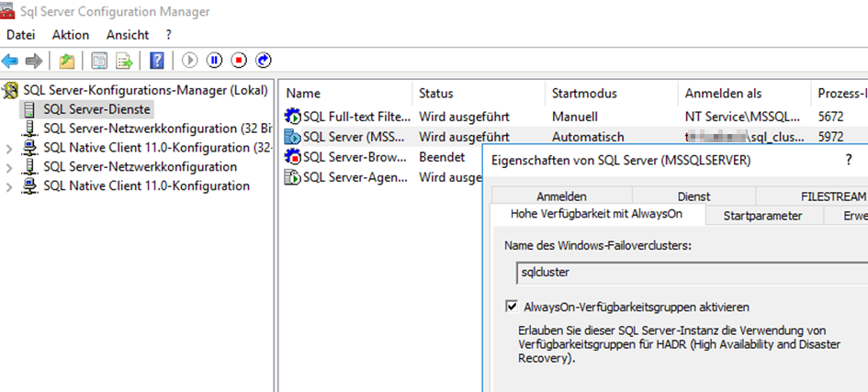The image size is (868, 392).
Task: Click the up-one-level folder icon
Action: (x=66, y=61)
